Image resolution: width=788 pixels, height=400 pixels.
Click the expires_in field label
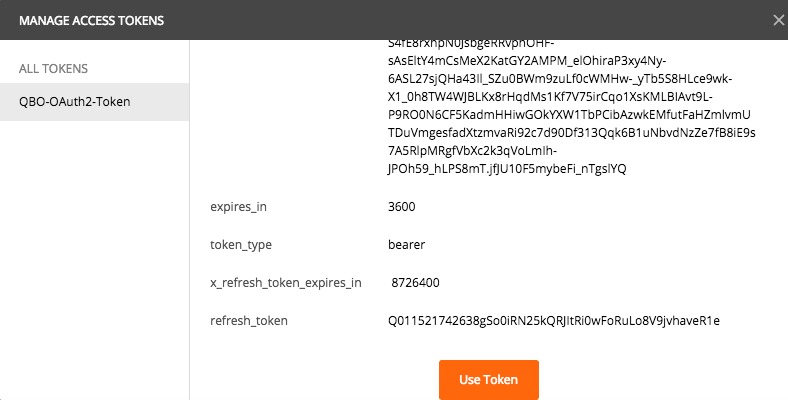point(238,207)
